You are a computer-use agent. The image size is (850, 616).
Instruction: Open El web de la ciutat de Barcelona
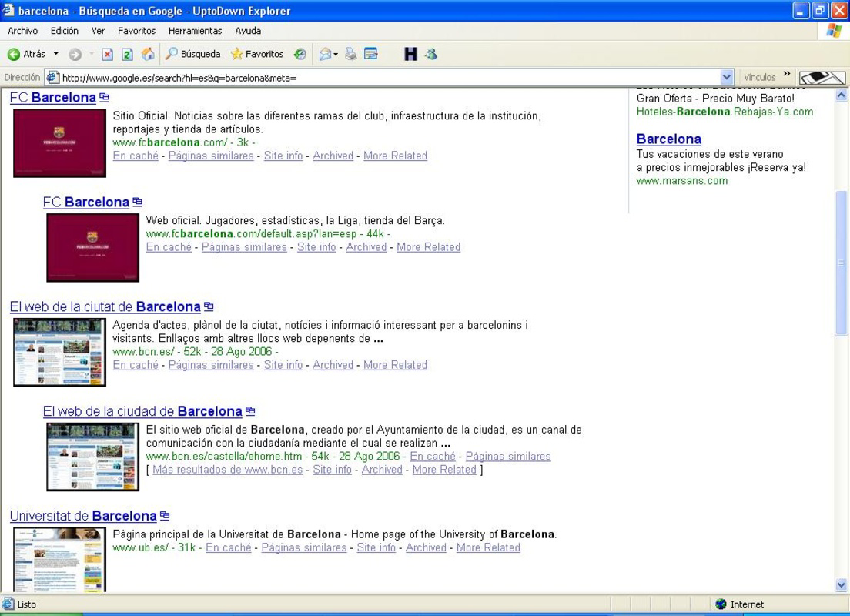105,307
